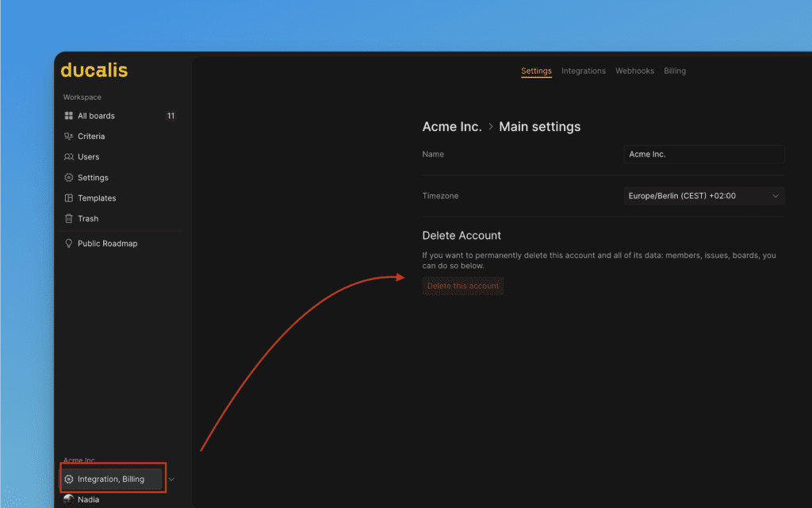
Task: Click the Settings gear icon in sidebar
Action: (x=69, y=178)
